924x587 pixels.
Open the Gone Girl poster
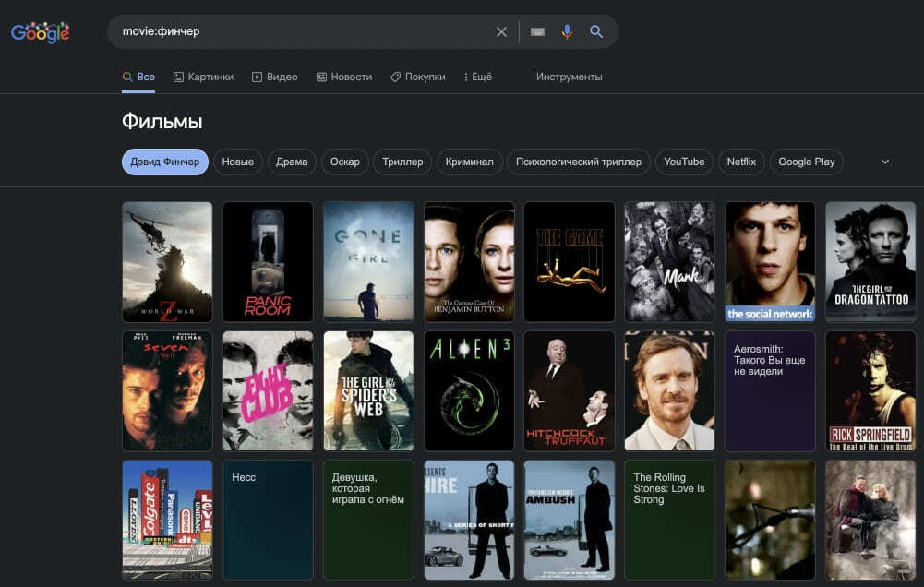tap(369, 262)
